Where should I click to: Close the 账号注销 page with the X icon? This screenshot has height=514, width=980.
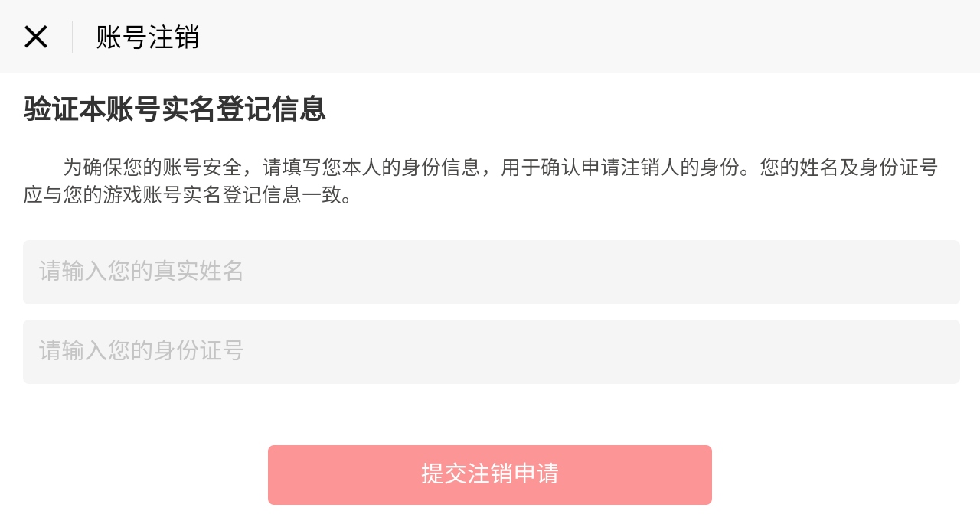36,37
